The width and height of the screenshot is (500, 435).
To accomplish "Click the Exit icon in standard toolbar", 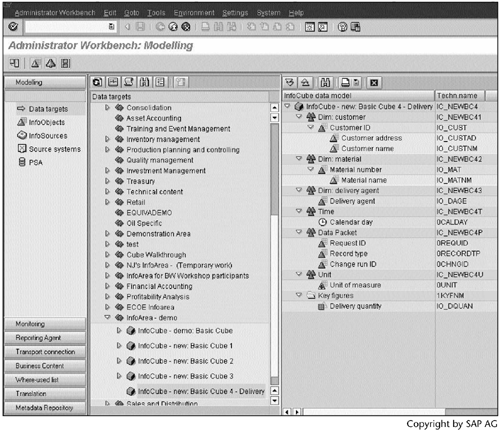I will coord(173,27).
